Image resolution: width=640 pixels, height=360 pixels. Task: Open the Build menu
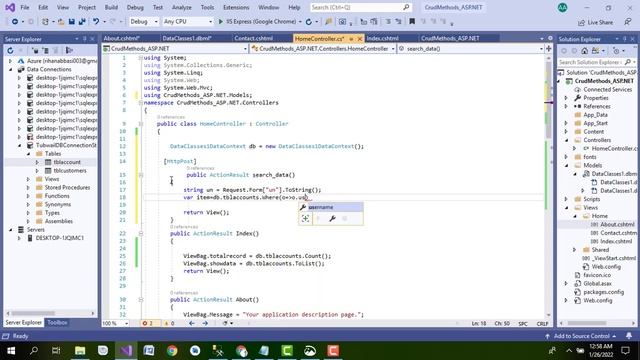click(111, 7)
